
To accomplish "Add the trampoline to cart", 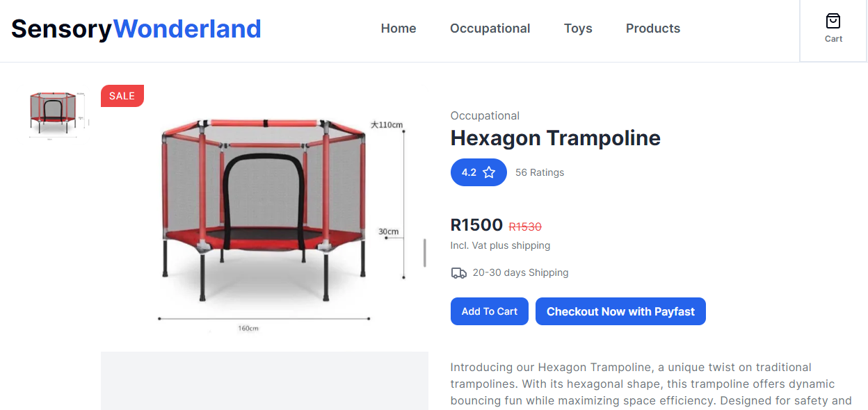I will tap(490, 311).
